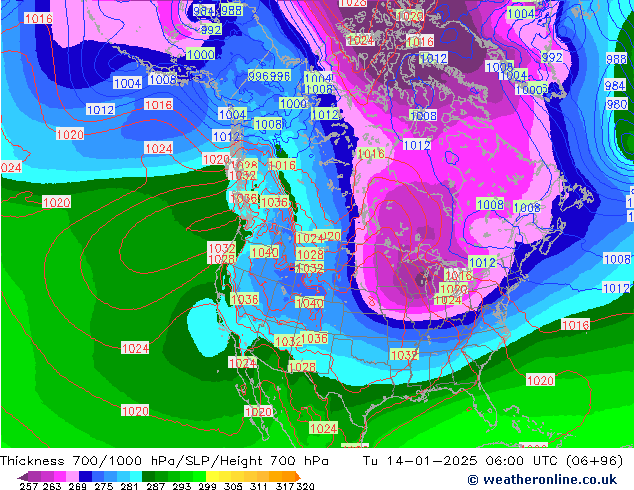Click the legend value "269"

(78, 486)
